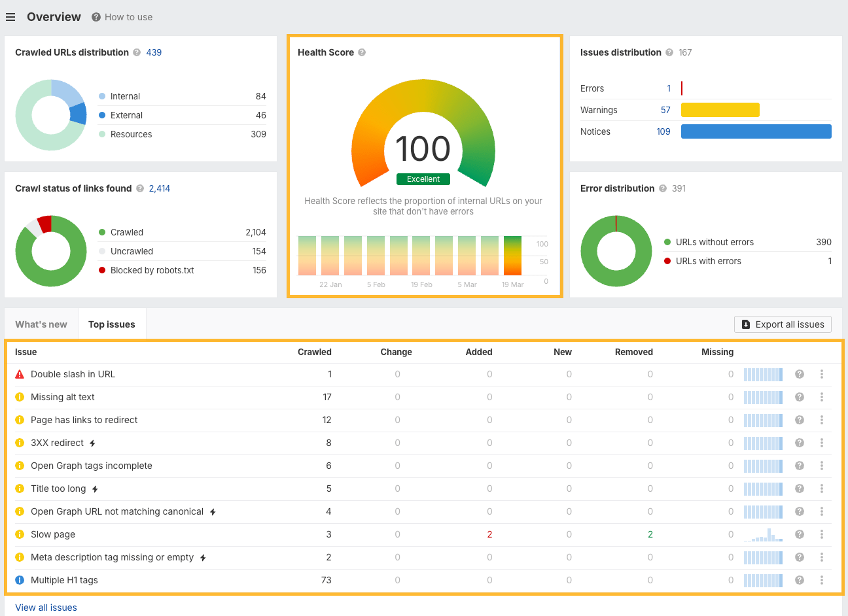The image size is (848, 616).
Task: Open the hamburger navigation menu
Action: 10,17
